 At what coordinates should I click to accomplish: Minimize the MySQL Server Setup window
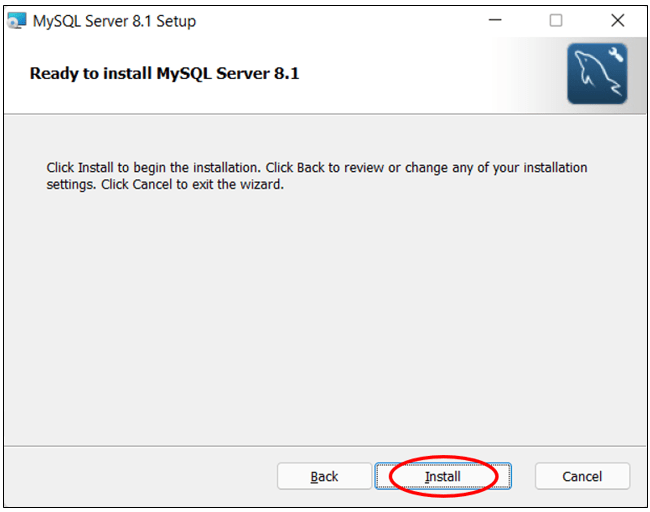point(493,21)
